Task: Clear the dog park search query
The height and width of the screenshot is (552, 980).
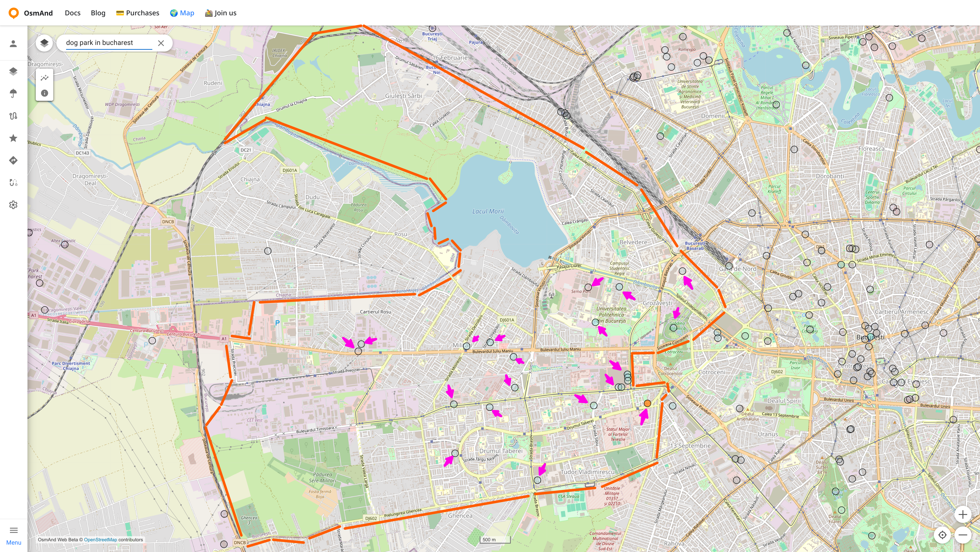Action: (161, 43)
